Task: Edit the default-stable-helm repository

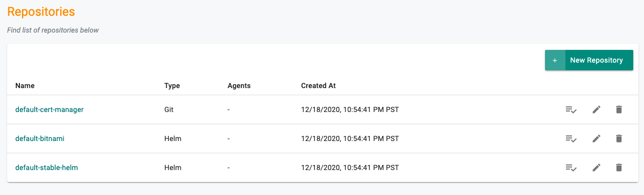Action: coord(596,168)
